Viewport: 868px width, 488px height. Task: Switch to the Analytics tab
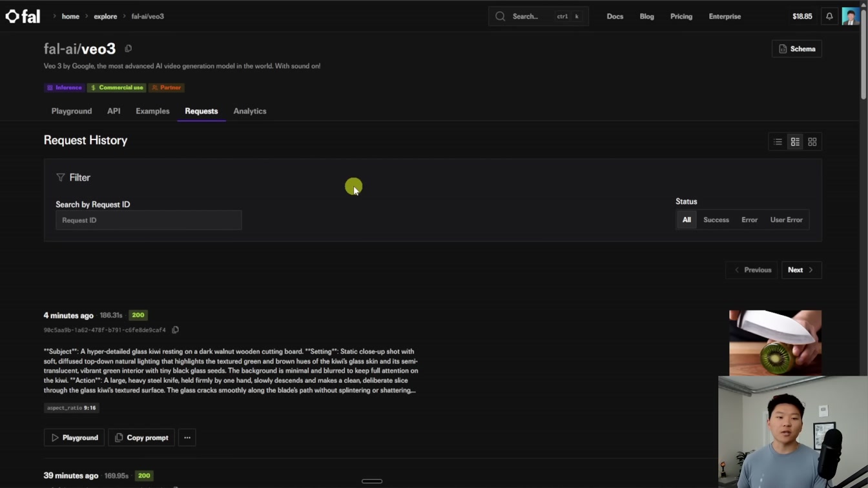[x=250, y=111]
